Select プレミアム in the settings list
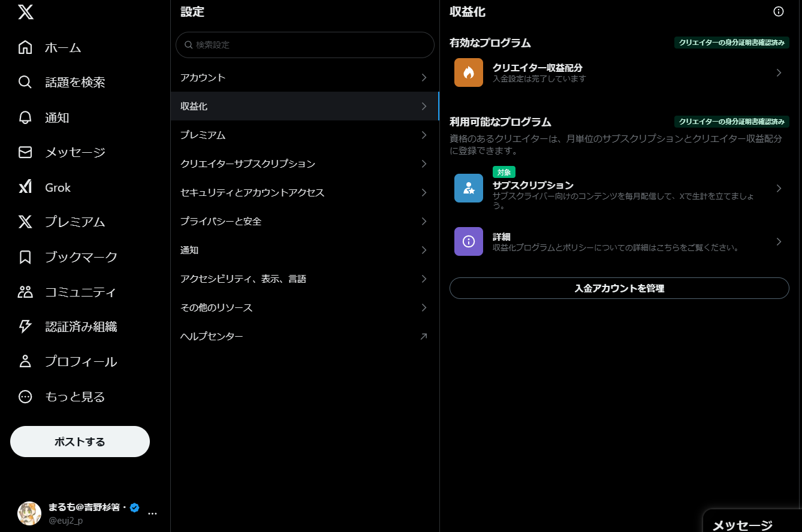The image size is (802, 532). click(x=304, y=135)
